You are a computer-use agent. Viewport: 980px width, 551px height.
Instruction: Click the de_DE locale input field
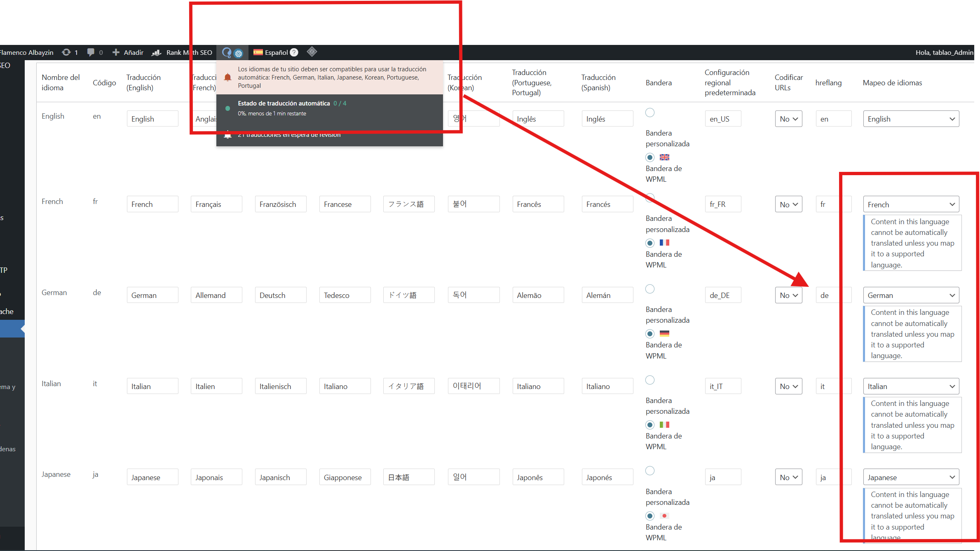coord(723,295)
